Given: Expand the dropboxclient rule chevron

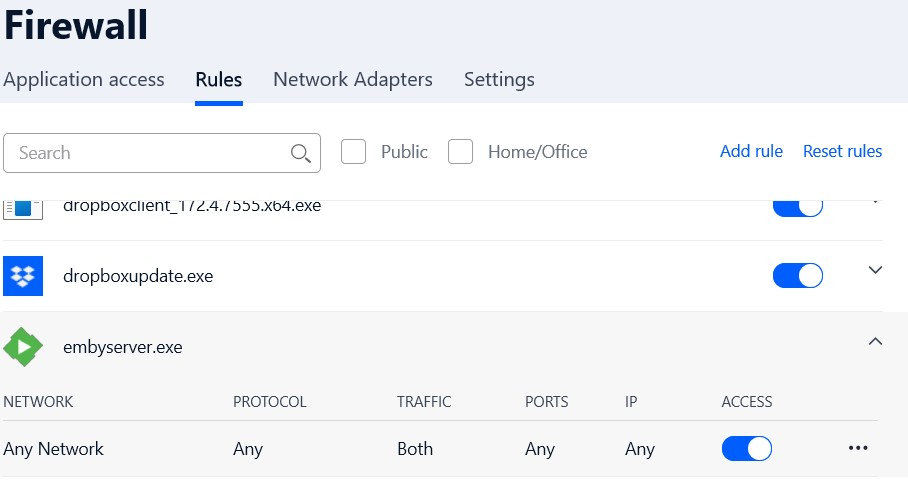Looking at the screenshot, I should click(x=876, y=201).
